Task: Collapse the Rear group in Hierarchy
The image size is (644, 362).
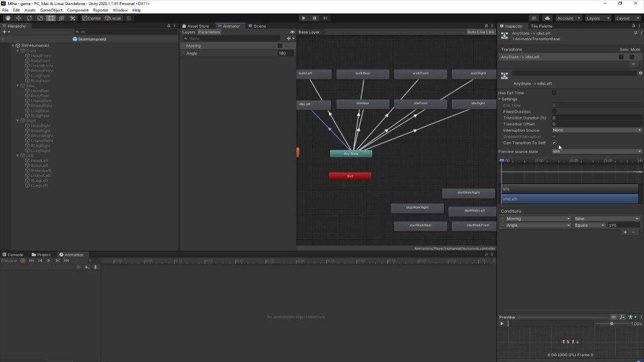Action: pos(18,86)
